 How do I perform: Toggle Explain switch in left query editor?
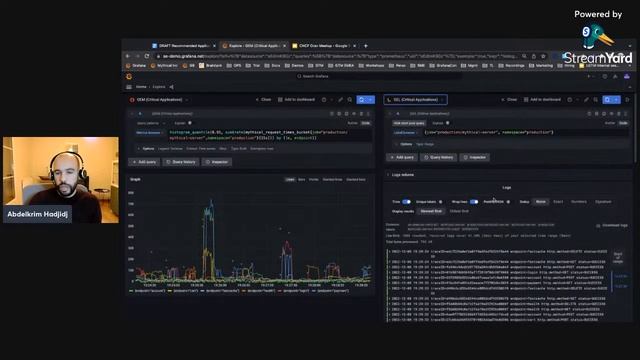tap(190, 123)
